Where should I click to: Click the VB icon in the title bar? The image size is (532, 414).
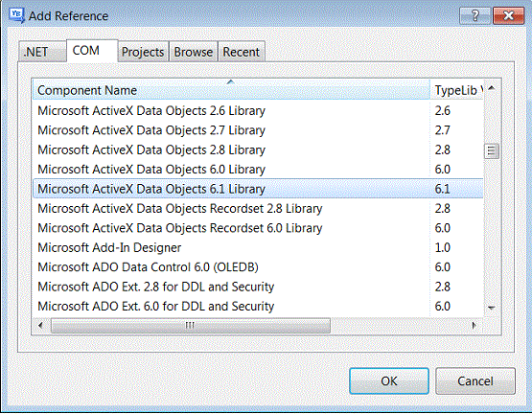point(16,15)
